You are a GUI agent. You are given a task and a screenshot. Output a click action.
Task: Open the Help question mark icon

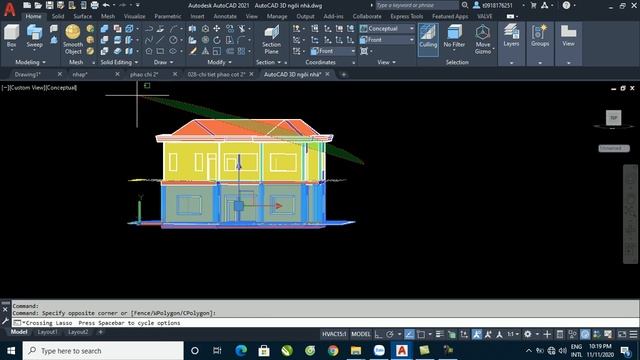[566, 5]
